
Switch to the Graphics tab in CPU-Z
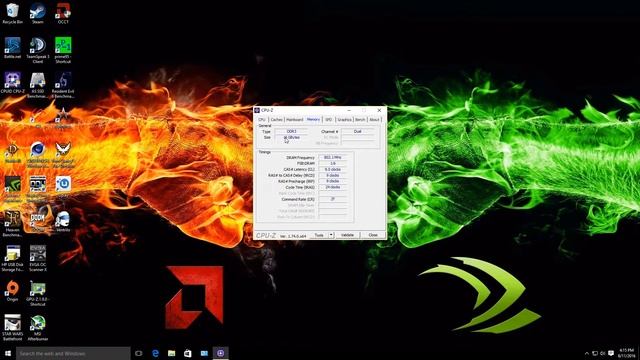click(x=344, y=120)
